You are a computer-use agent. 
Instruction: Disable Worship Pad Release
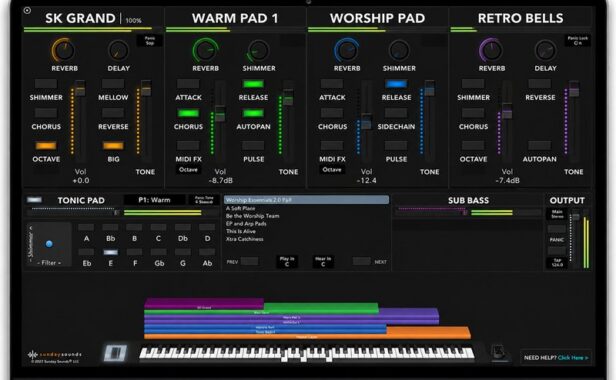pos(396,84)
